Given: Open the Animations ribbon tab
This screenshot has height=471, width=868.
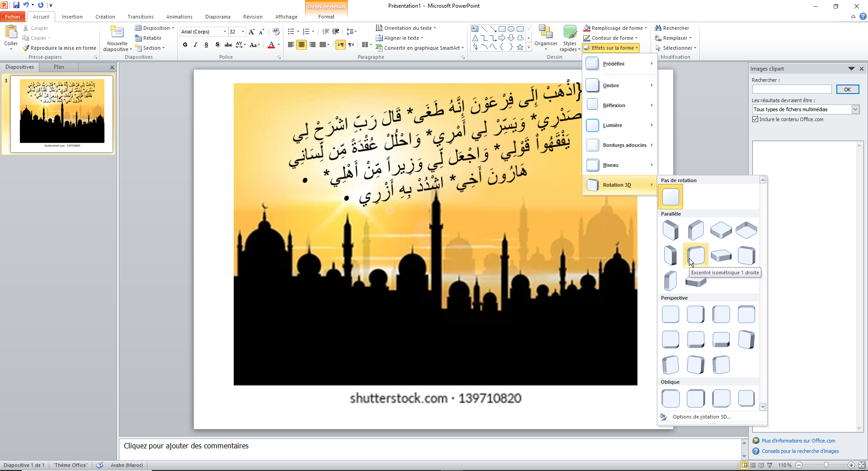Looking at the screenshot, I should click(x=179, y=17).
